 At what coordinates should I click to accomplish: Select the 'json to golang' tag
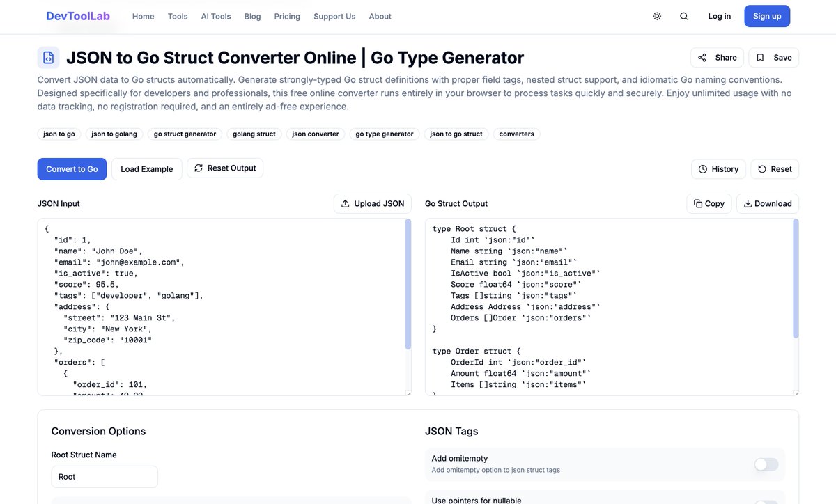point(114,134)
